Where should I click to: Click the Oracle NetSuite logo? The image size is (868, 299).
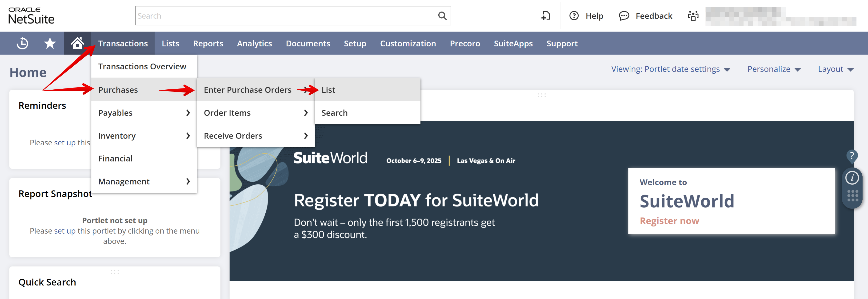31,16
